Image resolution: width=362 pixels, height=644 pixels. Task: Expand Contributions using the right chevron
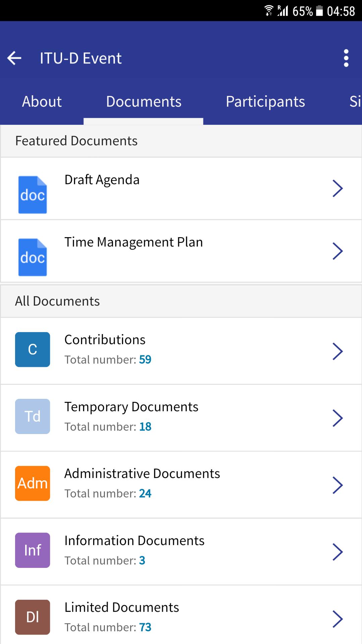coord(338,351)
